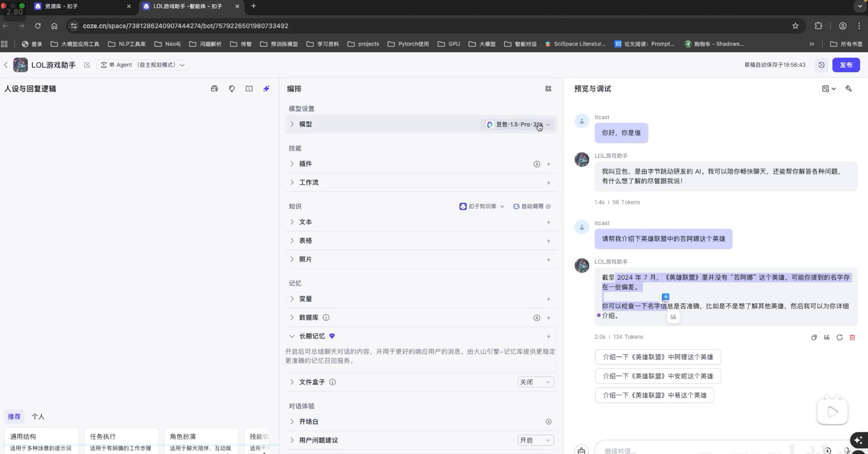Viewport: 868px width, 454px height.
Task: Click the prompt library icon in persona panel
Action: coord(214,89)
